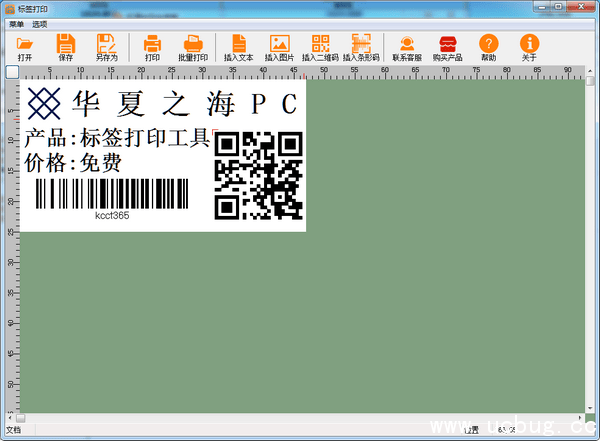This screenshot has height=441, width=600.
Task: Select the 插入图片 (Insert Image) tool
Action: tap(279, 47)
